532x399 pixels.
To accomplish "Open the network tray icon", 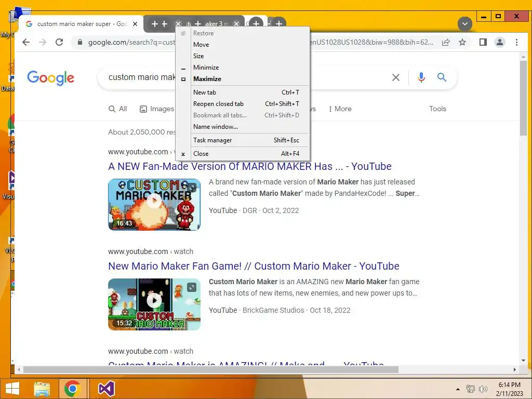I will 470,389.
